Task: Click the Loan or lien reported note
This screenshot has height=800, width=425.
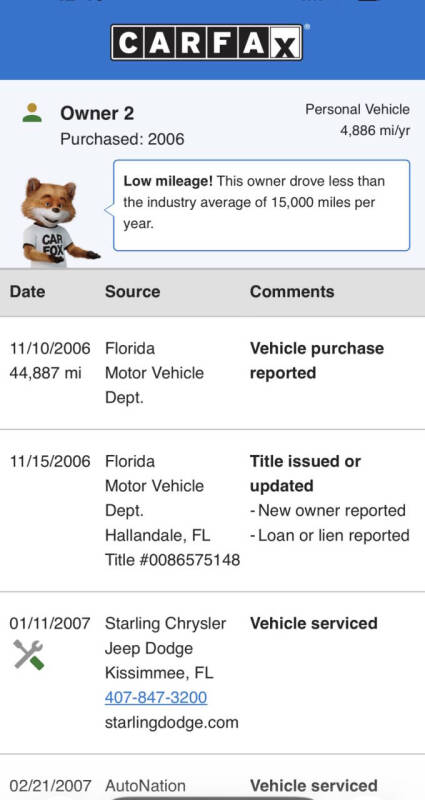Action: tap(330, 535)
